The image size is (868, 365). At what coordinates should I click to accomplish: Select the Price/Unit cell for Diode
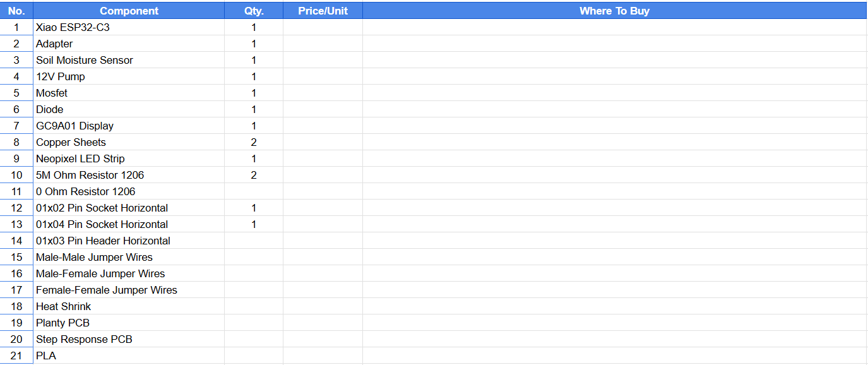(x=323, y=109)
